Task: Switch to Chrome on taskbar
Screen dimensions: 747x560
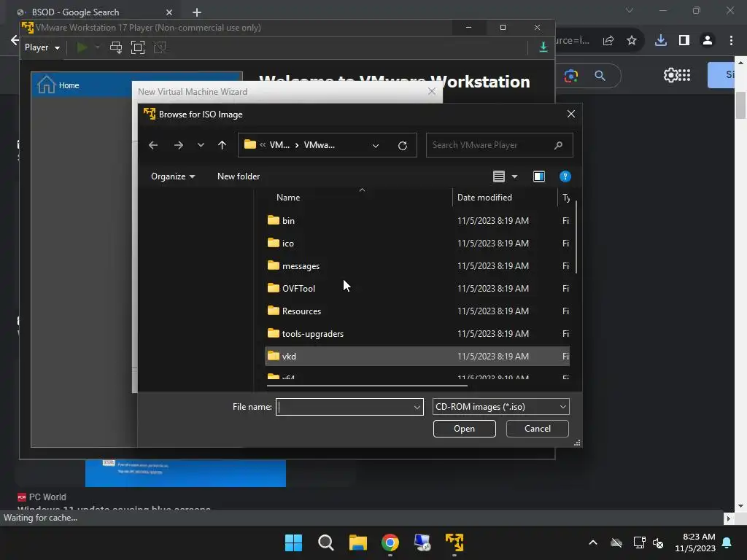Action: pos(390,542)
